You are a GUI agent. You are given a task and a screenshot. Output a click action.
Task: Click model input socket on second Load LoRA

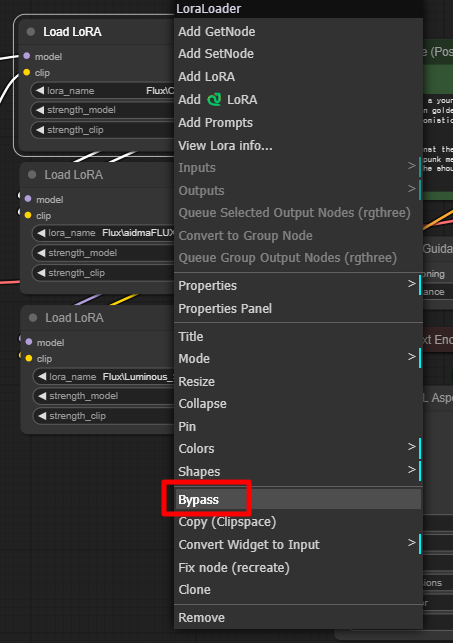tap(28, 199)
